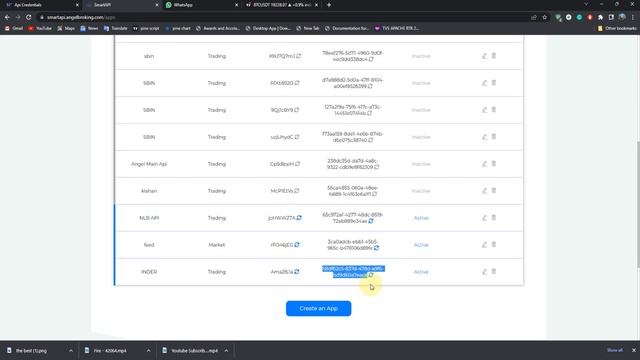Regenerate the secret key in NLB API row

pos(371,221)
